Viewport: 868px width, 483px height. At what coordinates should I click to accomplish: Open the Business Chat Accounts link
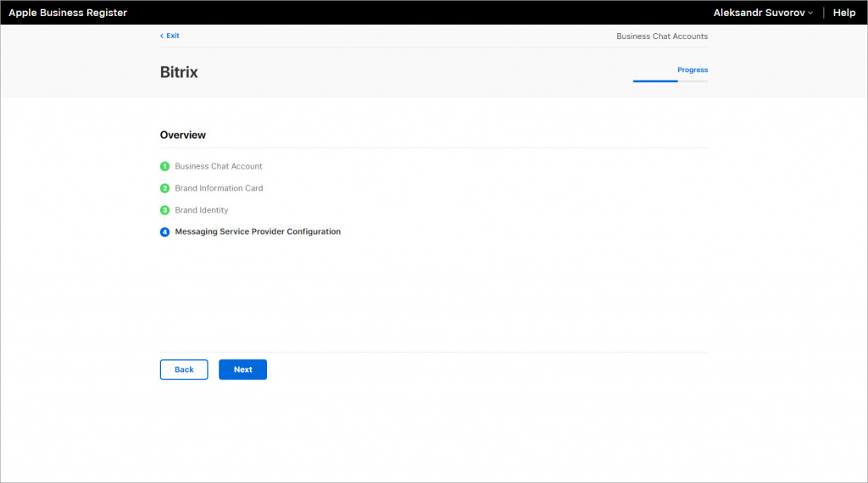click(x=661, y=36)
